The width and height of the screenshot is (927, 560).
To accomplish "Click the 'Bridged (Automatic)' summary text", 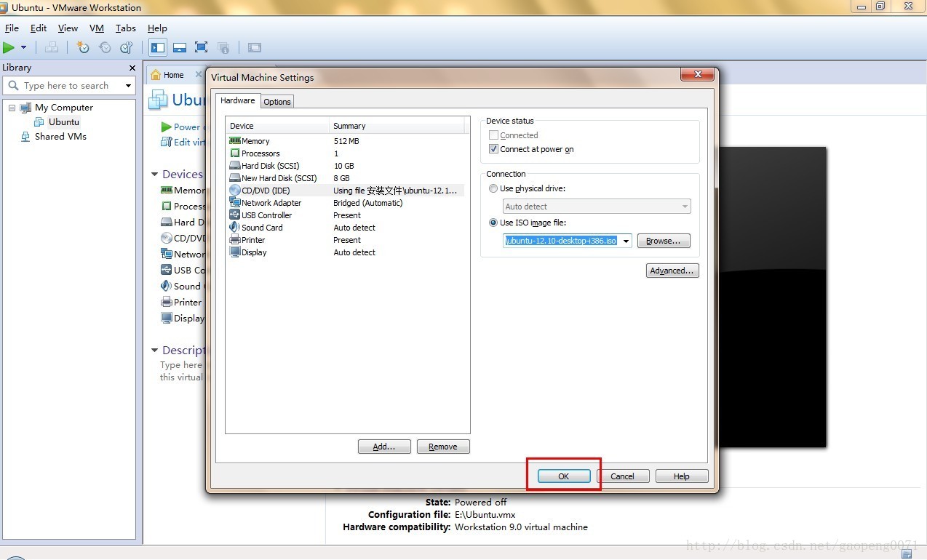I will [x=368, y=203].
